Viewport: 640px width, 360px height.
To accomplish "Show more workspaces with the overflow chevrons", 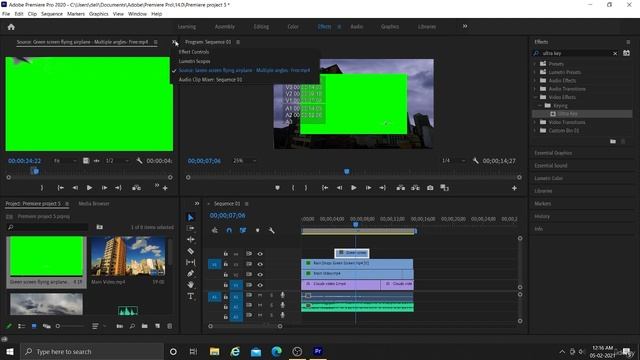I will click(465, 27).
